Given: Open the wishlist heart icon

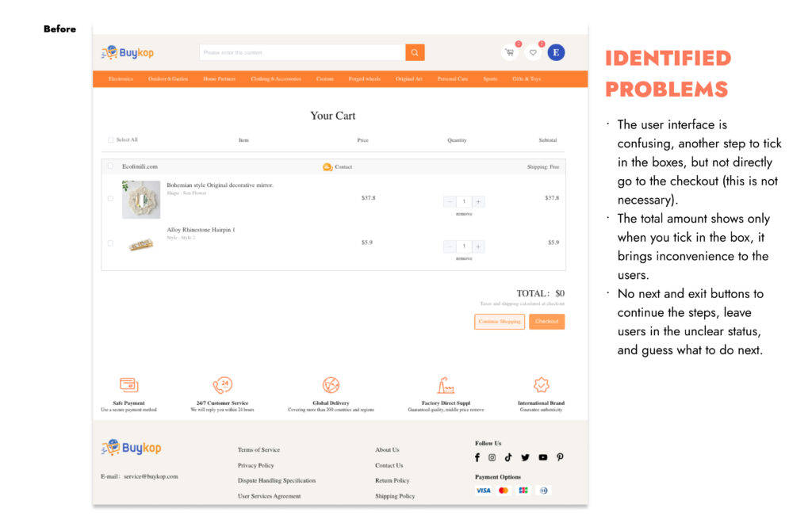Looking at the screenshot, I should (x=533, y=52).
